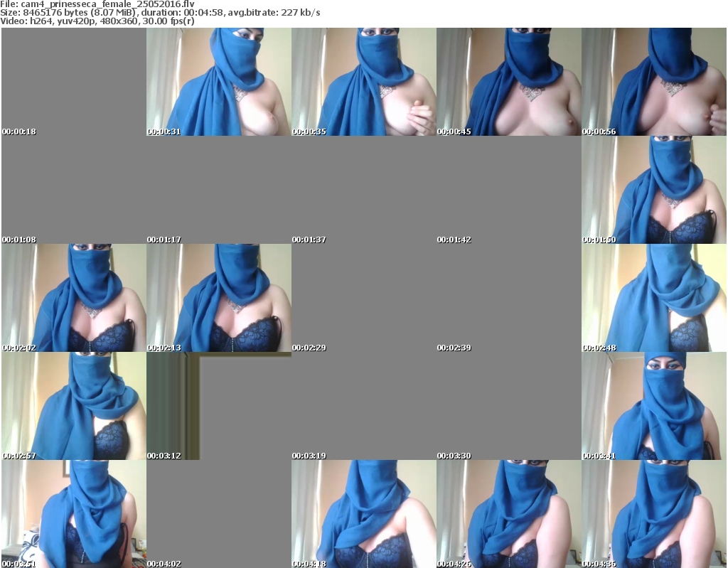728x568 pixels.
Task: Select the thumbnail stamped 00:02:57
Action: point(74,406)
